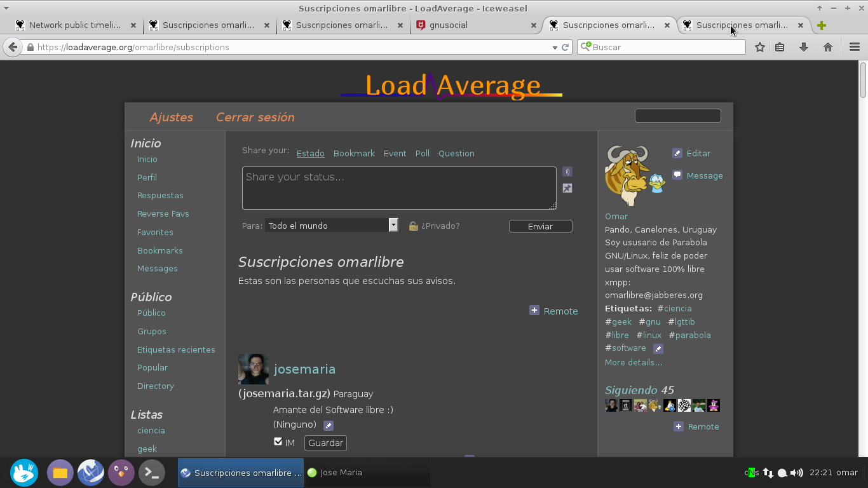Click josemaria's avatar photo

tap(254, 369)
